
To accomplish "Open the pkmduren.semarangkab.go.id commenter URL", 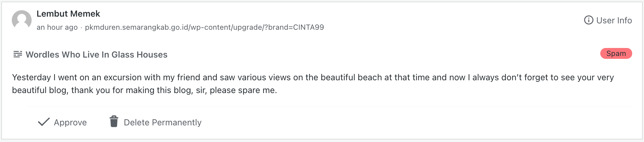I will (204, 27).
